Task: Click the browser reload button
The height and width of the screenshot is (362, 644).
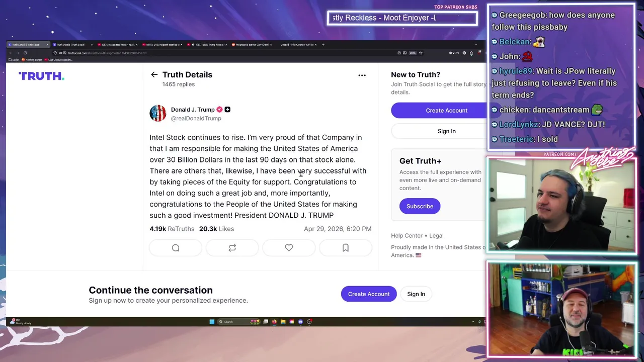Action: pyautogui.click(x=25, y=53)
